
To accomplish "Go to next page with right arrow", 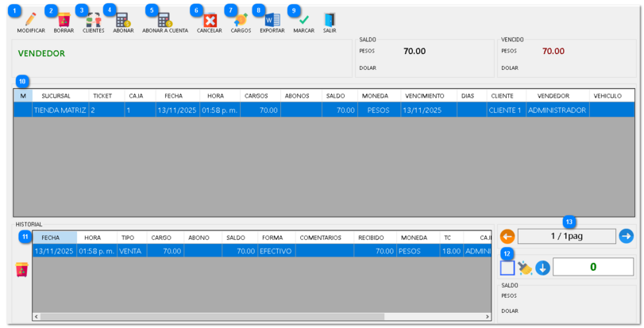I will coord(626,236).
